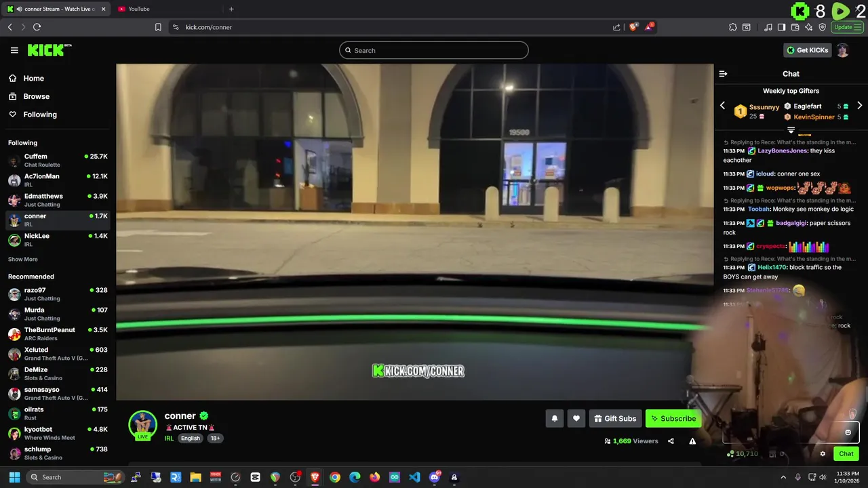Viewport: 868px width, 488px height.
Task: Report the stream via warning triangle icon
Action: tap(692, 441)
